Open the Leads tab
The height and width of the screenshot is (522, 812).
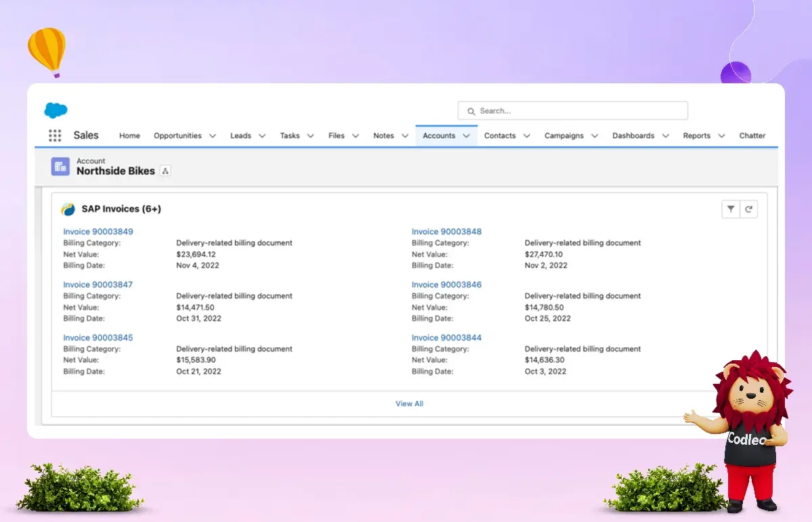[240, 135]
